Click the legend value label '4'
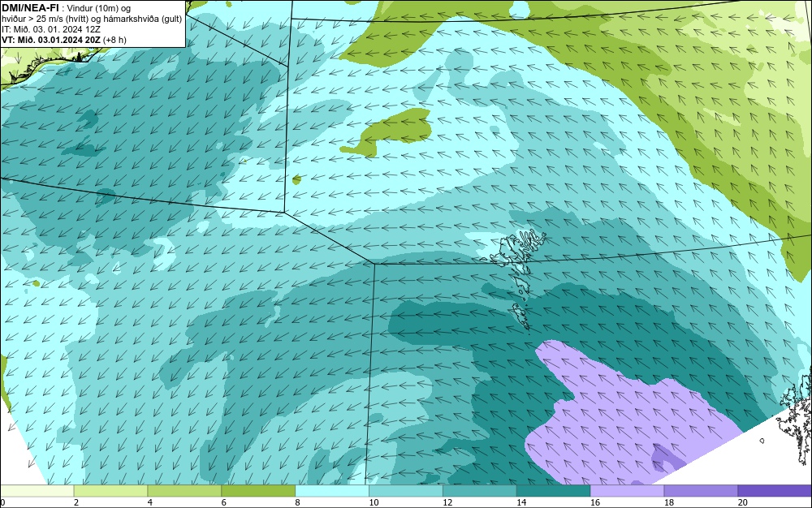Screen dimensions: 812x508 tap(150, 502)
